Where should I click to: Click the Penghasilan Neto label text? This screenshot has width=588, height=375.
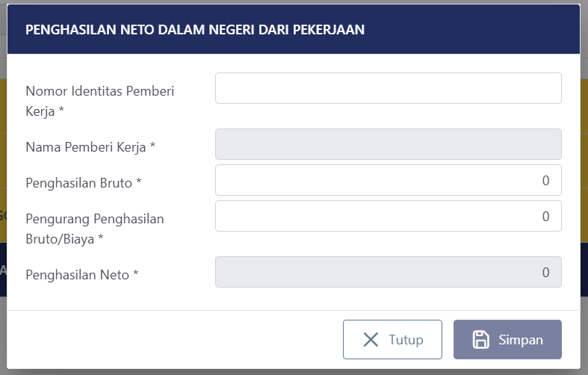78,275
